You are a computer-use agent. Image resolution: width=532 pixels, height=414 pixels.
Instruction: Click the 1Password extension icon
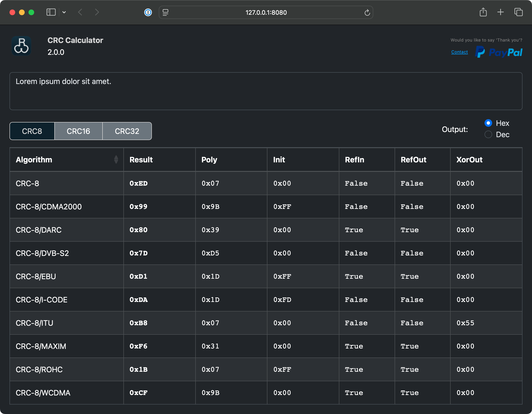pyautogui.click(x=148, y=12)
